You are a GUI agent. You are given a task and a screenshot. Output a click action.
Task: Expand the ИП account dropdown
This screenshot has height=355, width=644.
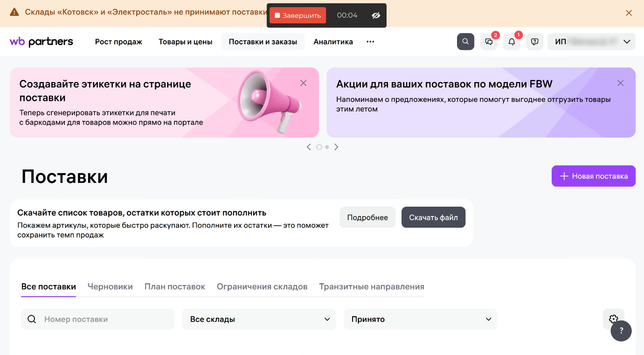(x=591, y=42)
